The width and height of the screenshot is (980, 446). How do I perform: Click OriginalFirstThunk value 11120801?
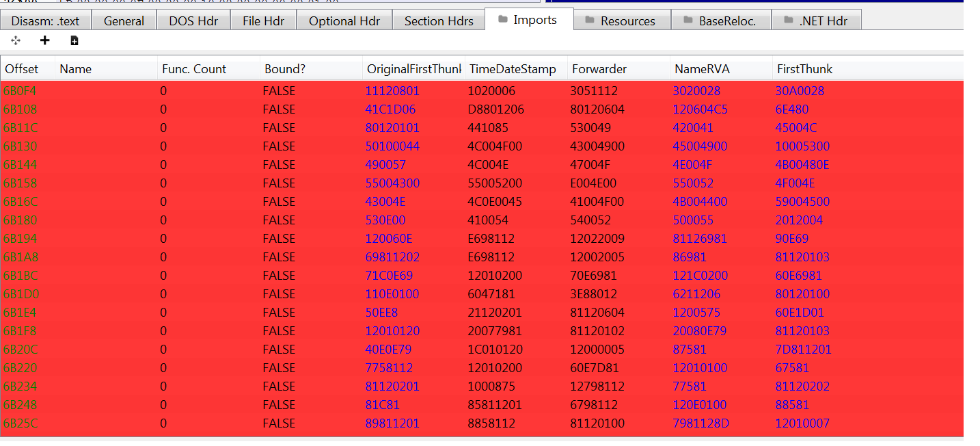tap(392, 91)
